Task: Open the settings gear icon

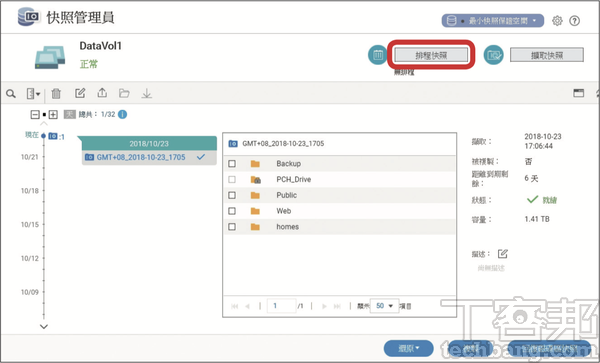Action: tap(557, 21)
